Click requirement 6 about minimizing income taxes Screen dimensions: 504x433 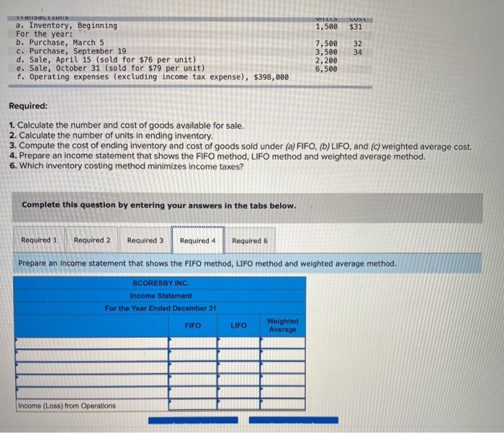[x=127, y=166]
